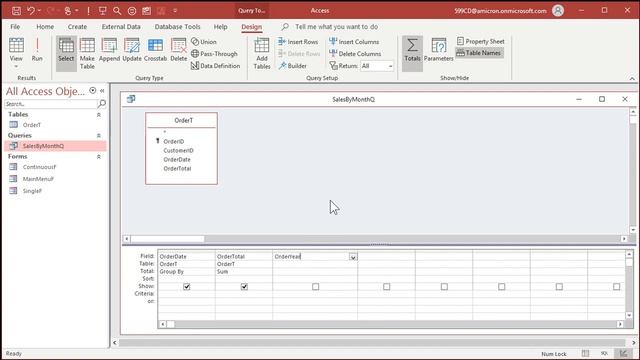Click Delete Columns in Query Setup

pos(355,53)
